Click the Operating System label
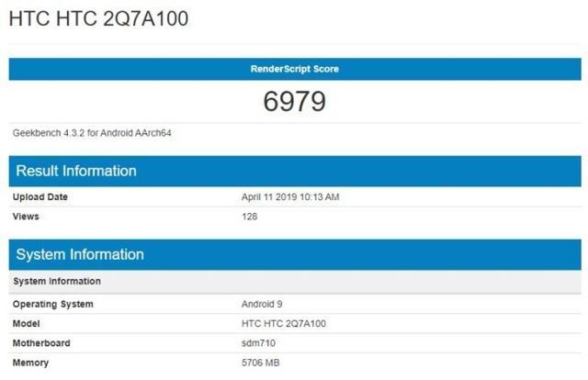588x380 pixels. [53, 305]
